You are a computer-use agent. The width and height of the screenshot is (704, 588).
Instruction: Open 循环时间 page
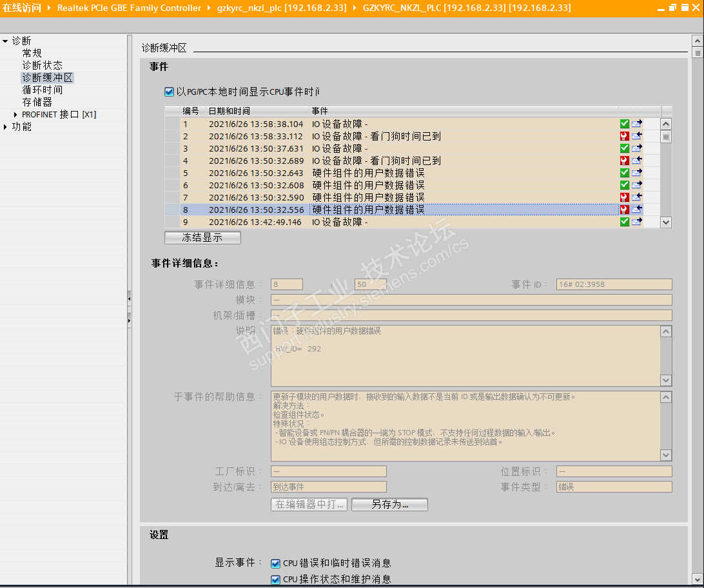pyautogui.click(x=42, y=90)
